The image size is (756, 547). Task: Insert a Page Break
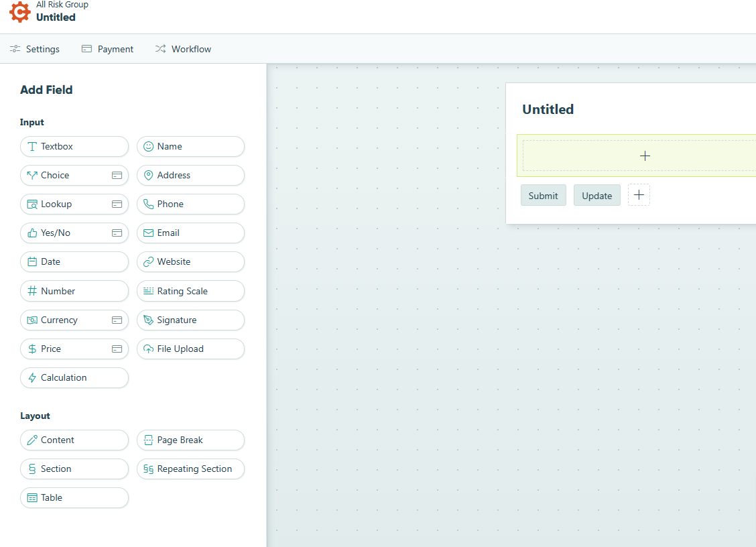(x=190, y=440)
